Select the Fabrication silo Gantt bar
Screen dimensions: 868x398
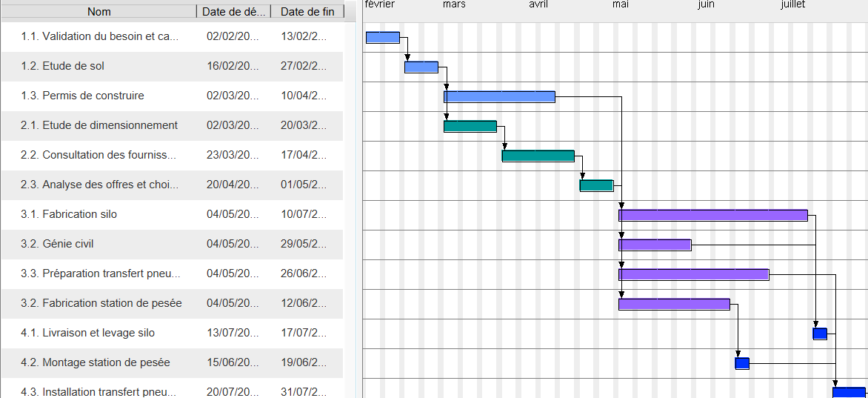coord(713,216)
